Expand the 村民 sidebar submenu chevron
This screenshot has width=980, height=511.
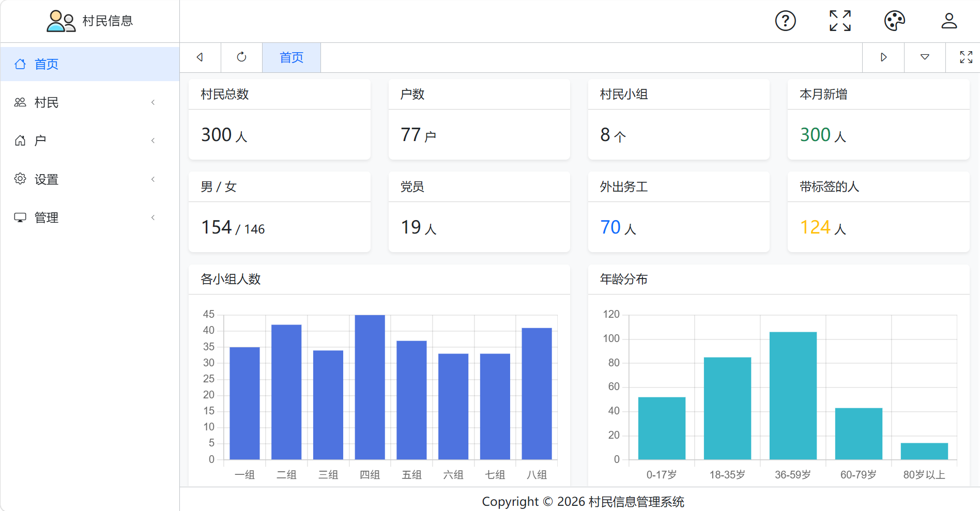tap(153, 102)
